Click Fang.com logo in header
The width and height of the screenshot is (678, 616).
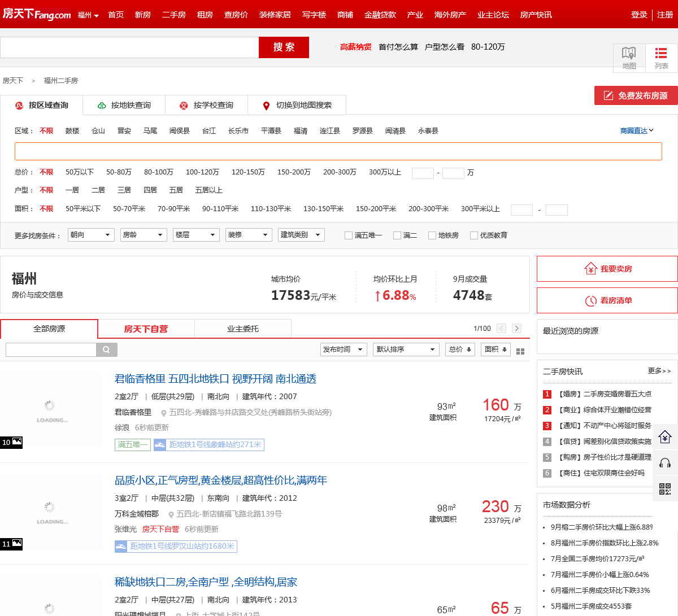pyautogui.click(x=37, y=14)
